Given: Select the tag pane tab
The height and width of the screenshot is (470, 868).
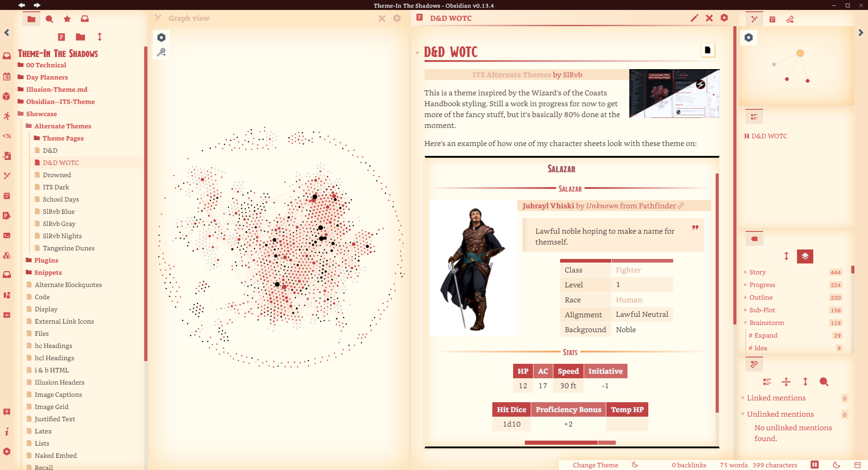Looking at the screenshot, I should [754, 239].
